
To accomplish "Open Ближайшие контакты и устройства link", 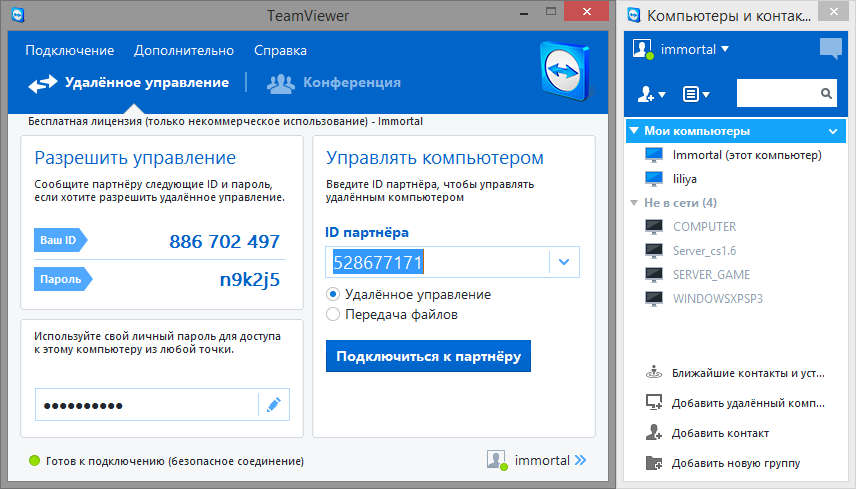I will pos(748,373).
